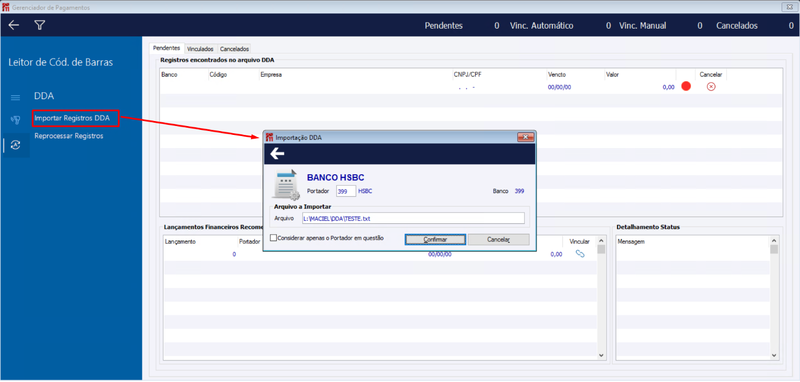
Task: Click the red cancel X icon in row
Action: [711, 87]
